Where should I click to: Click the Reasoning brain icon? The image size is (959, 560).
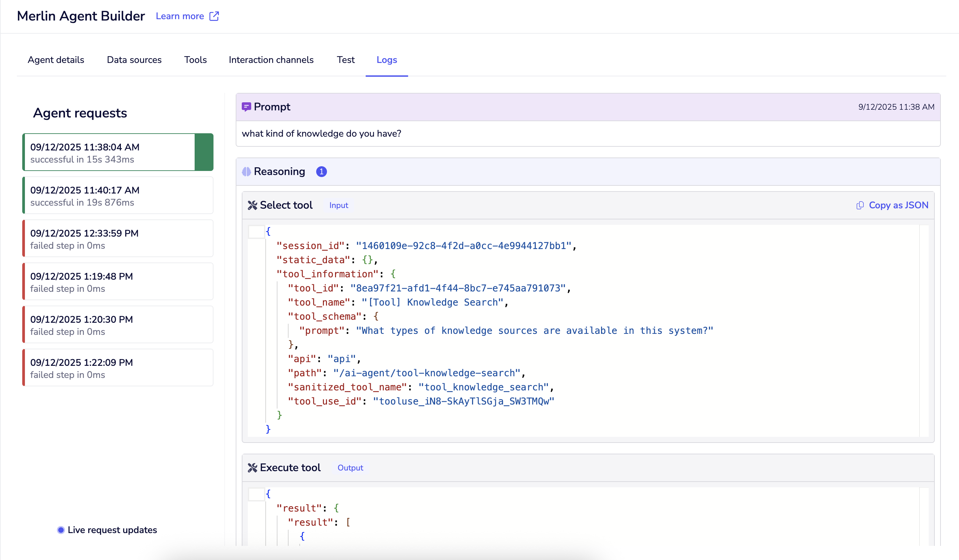[246, 172]
